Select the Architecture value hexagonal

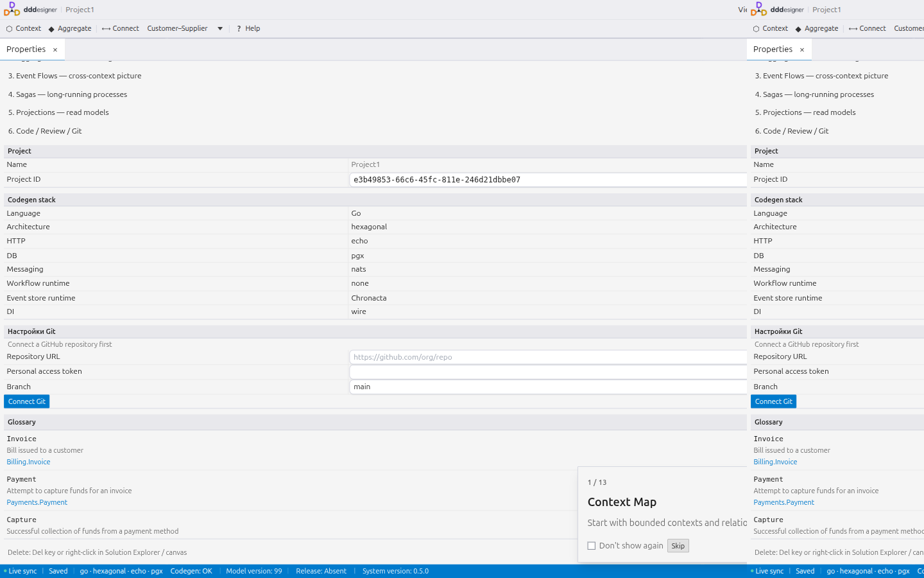369,227
